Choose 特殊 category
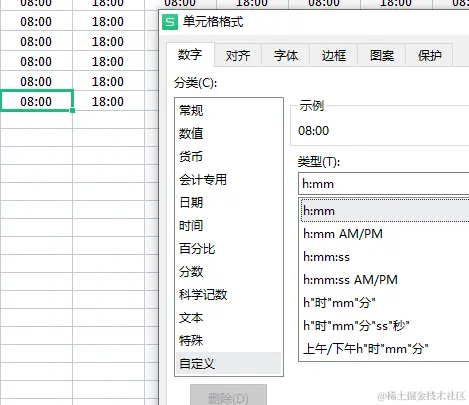 pos(228,340)
